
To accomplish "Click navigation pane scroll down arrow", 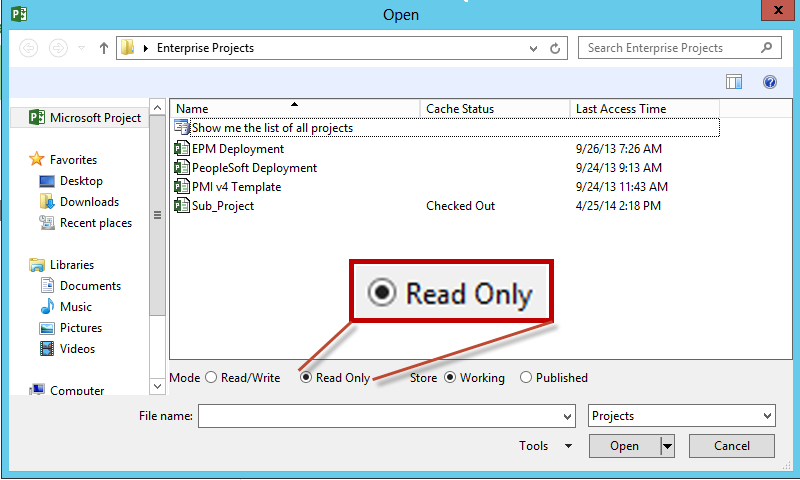I will point(157,386).
